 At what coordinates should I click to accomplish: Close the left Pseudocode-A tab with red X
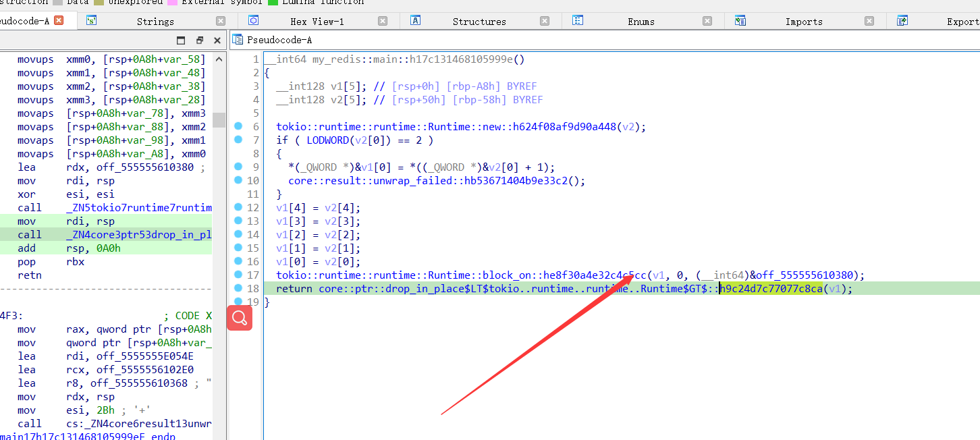pyautogui.click(x=59, y=20)
